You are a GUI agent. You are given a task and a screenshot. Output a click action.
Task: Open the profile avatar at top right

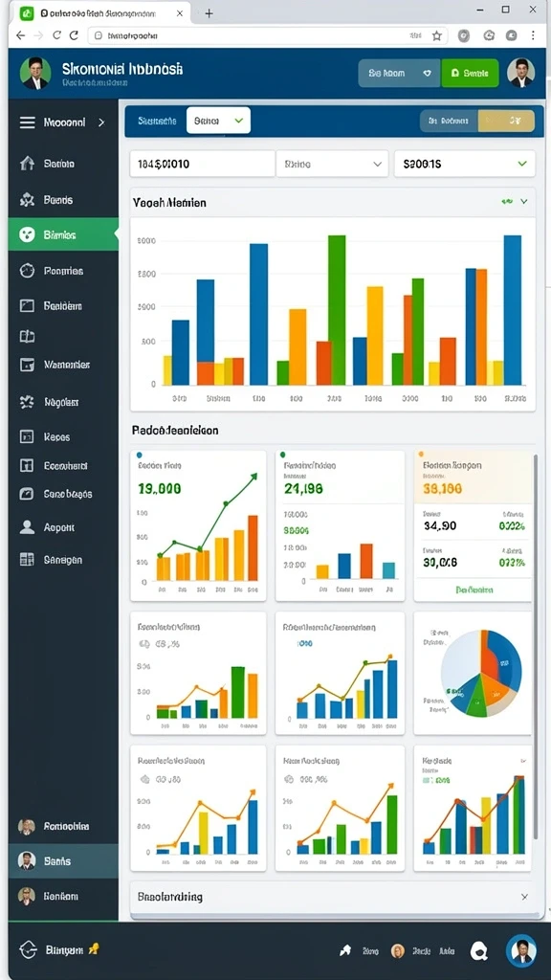point(521,73)
